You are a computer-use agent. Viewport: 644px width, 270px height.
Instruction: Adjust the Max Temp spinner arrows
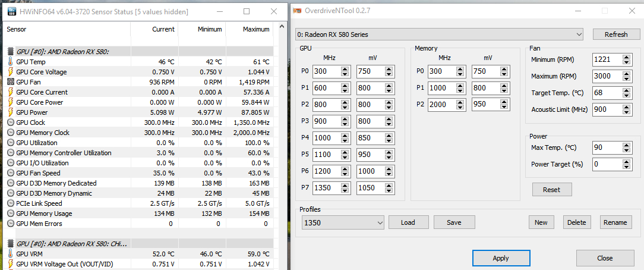coord(626,147)
